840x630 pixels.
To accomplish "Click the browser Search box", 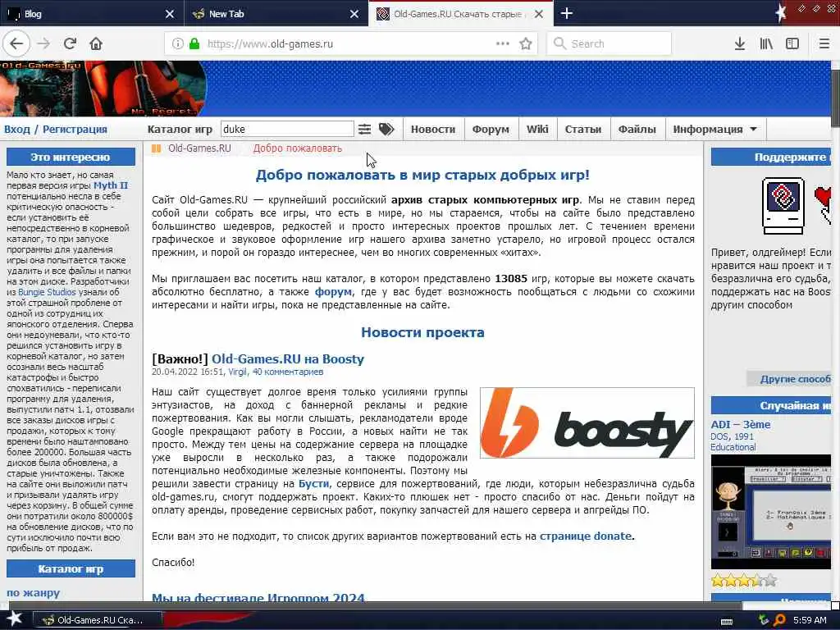I will point(609,43).
